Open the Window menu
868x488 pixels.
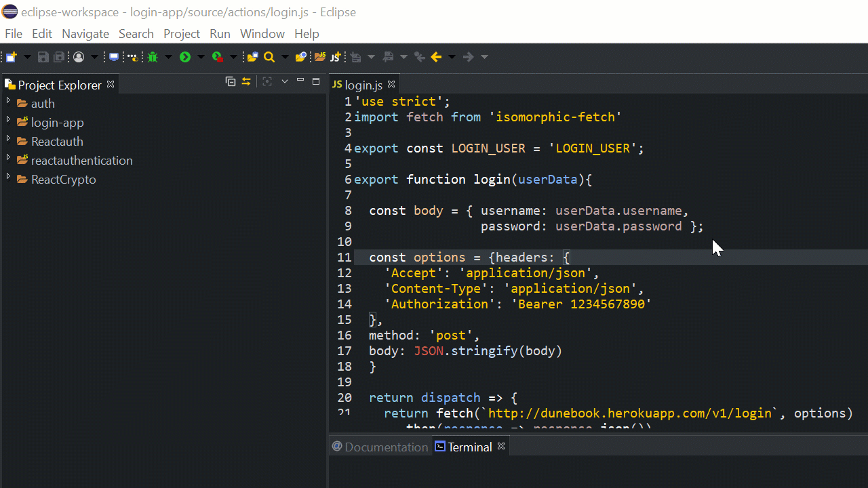(262, 33)
